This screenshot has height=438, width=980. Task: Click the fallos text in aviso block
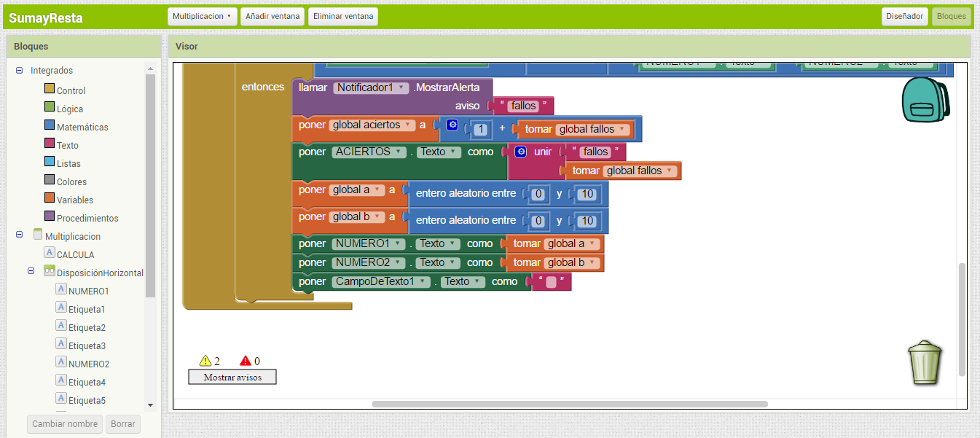click(x=523, y=106)
